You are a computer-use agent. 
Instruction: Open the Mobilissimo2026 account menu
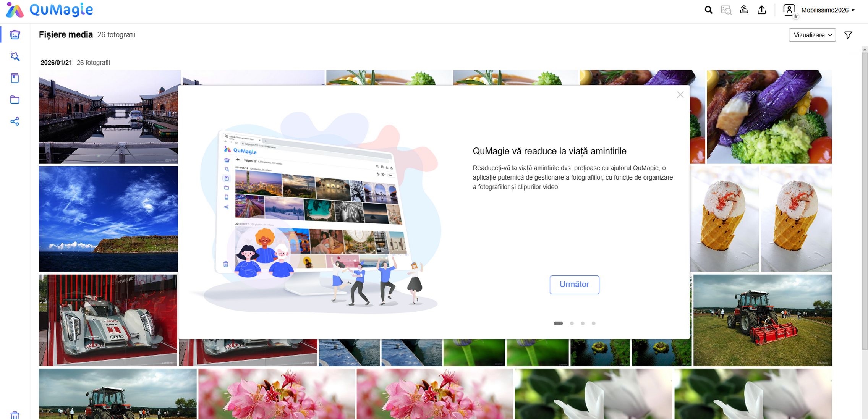(828, 10)
